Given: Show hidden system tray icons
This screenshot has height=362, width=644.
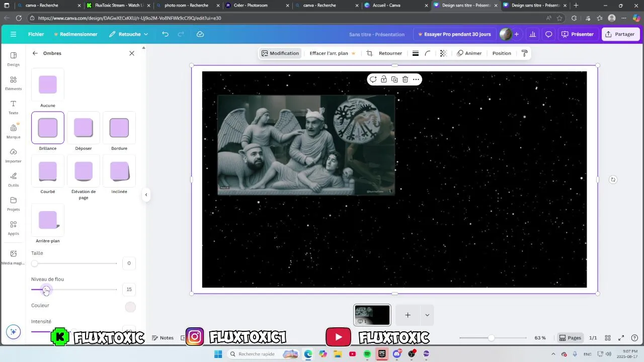Looking at the screenshot, I should (553, 354).
